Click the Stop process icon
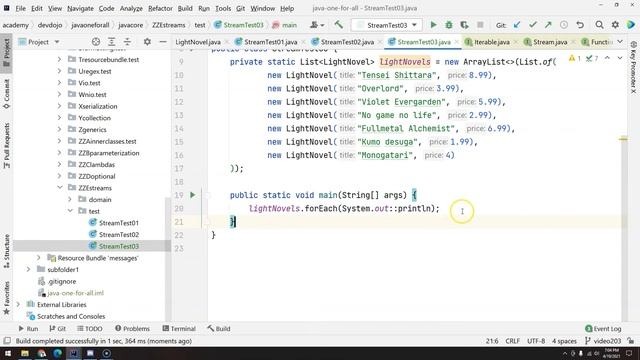 click(480, 25)
